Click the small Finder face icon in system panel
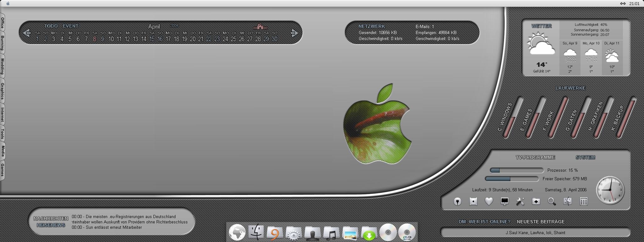This screenshot has width=644, height=242. click(568, 201)
